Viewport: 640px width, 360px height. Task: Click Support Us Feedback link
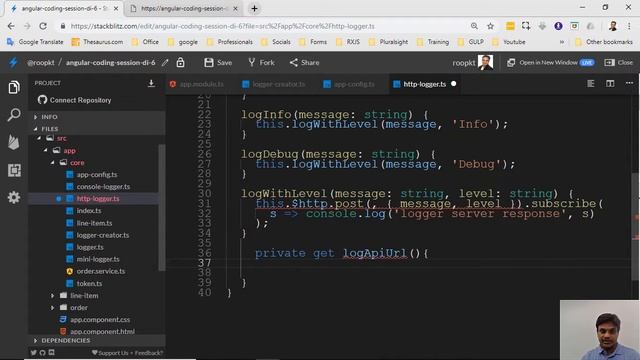click(x=127, y=353)
